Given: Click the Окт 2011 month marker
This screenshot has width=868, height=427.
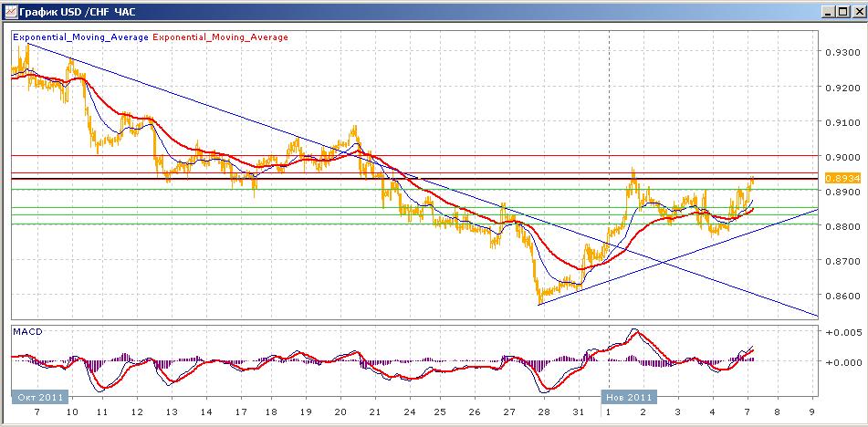Looking at the screenshot, I should [x=39, y=397].
